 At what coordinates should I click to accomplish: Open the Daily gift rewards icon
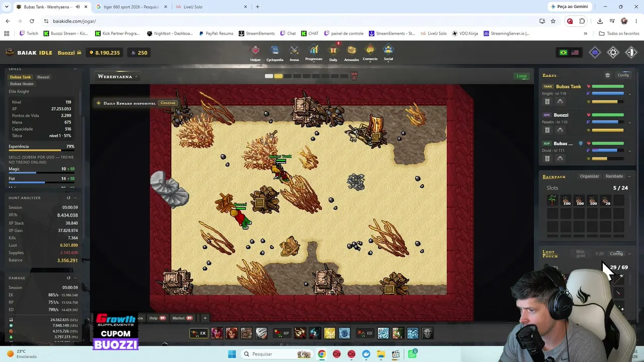333,50
